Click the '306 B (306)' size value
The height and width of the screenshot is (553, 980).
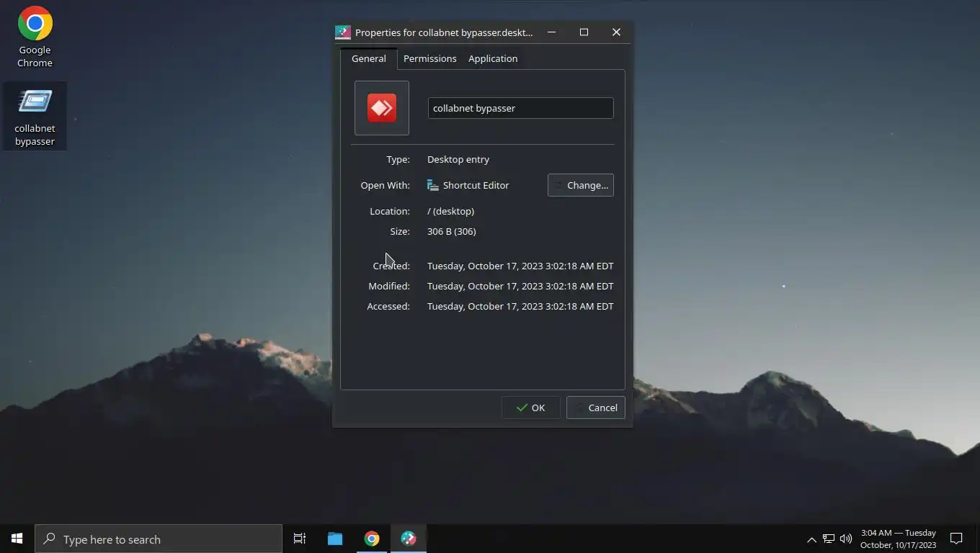coord(452,231)
